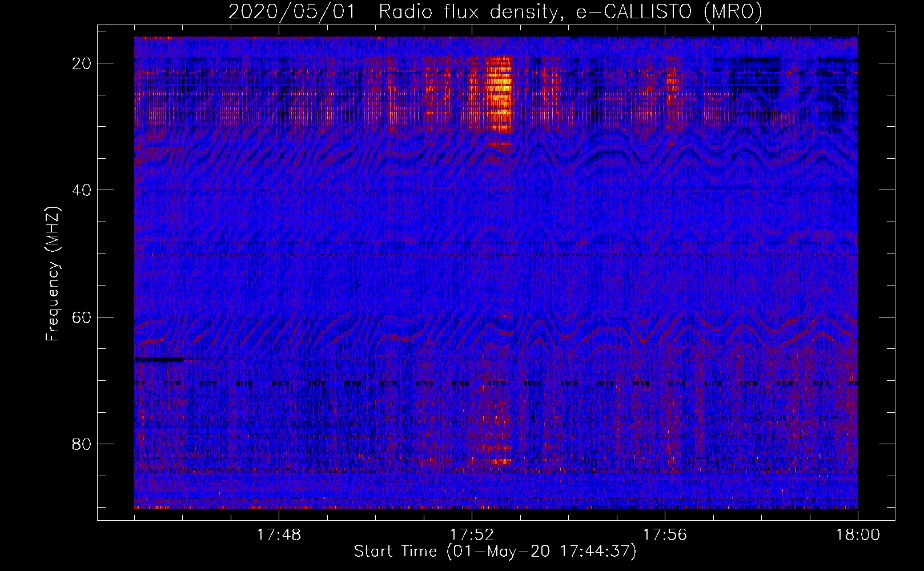Click the 17:52 time tick label
924x571 pixels.
click(472, 535)
